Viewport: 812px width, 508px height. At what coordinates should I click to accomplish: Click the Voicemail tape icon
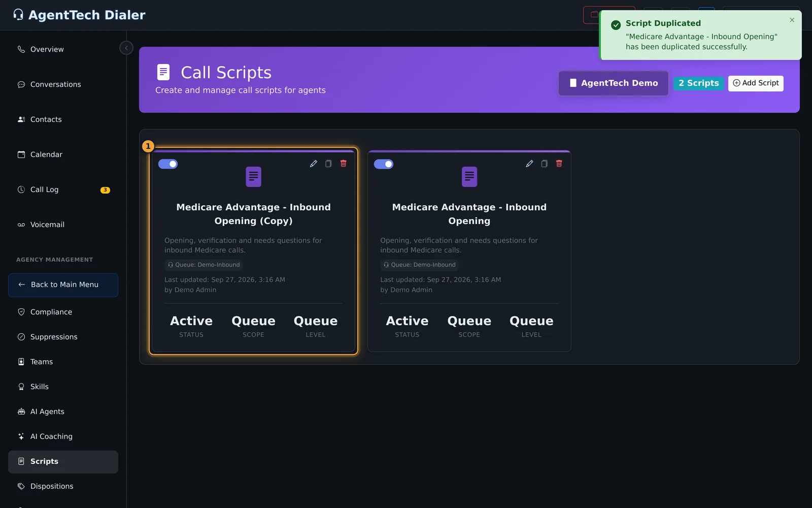click(x=21, y=225)
